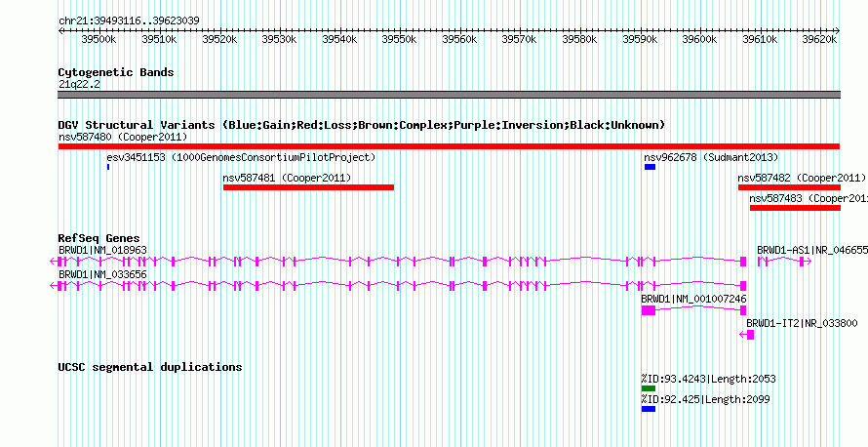
Task: Open the BRWD1|NM_018963 gene label
Action: (x=102, y=251)
